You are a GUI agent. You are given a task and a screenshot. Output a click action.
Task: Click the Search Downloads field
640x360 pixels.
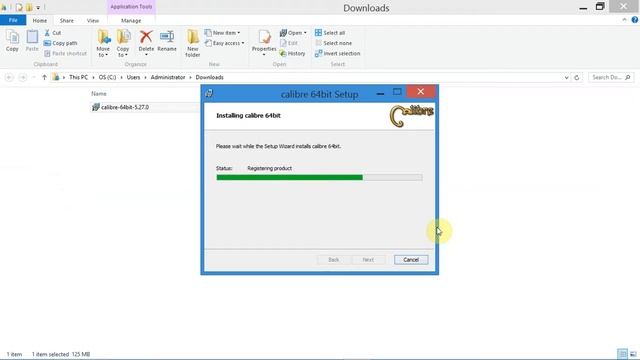[611, 77]
